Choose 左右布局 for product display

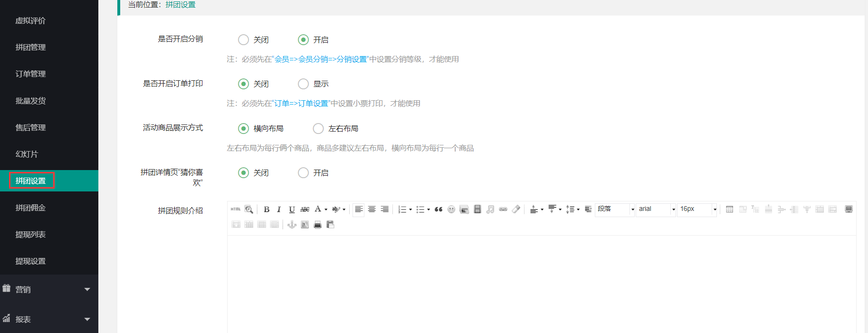coord(318,129)
